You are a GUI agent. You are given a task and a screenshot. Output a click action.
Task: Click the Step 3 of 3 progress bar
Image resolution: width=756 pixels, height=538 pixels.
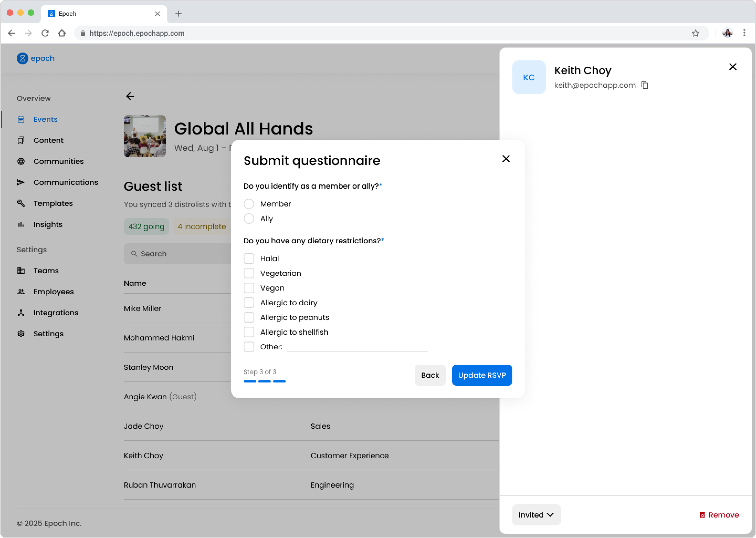(x=264, y=381)
